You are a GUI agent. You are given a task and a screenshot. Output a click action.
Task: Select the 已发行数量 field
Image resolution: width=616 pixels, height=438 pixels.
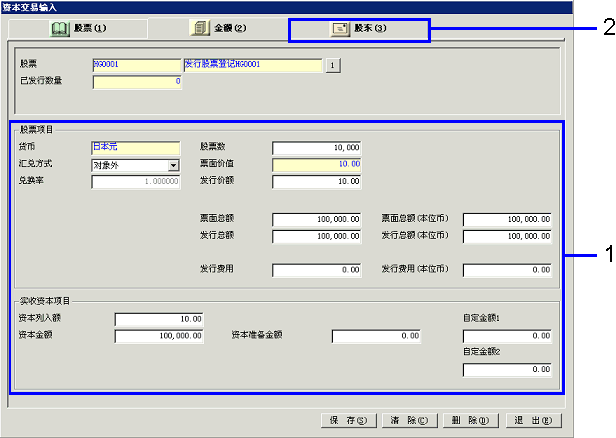pos(137,82)
